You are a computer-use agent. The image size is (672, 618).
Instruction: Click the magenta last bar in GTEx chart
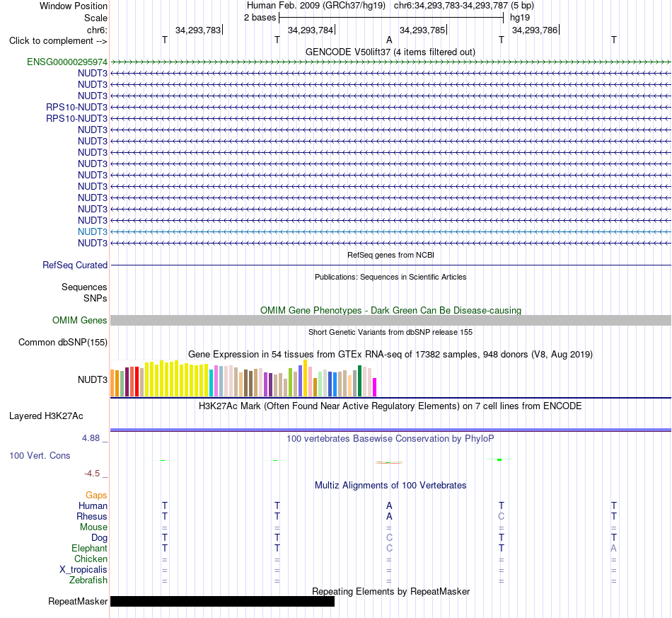375,387
